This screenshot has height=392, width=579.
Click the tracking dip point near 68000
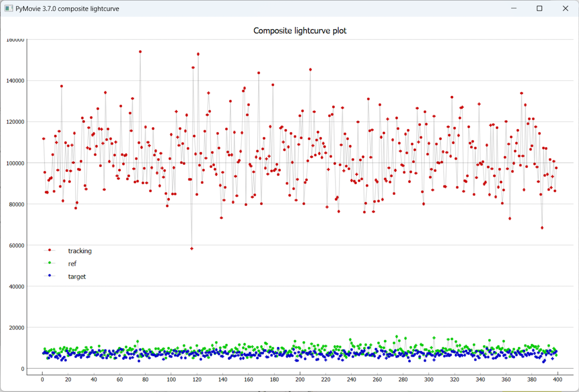point(542,228)
